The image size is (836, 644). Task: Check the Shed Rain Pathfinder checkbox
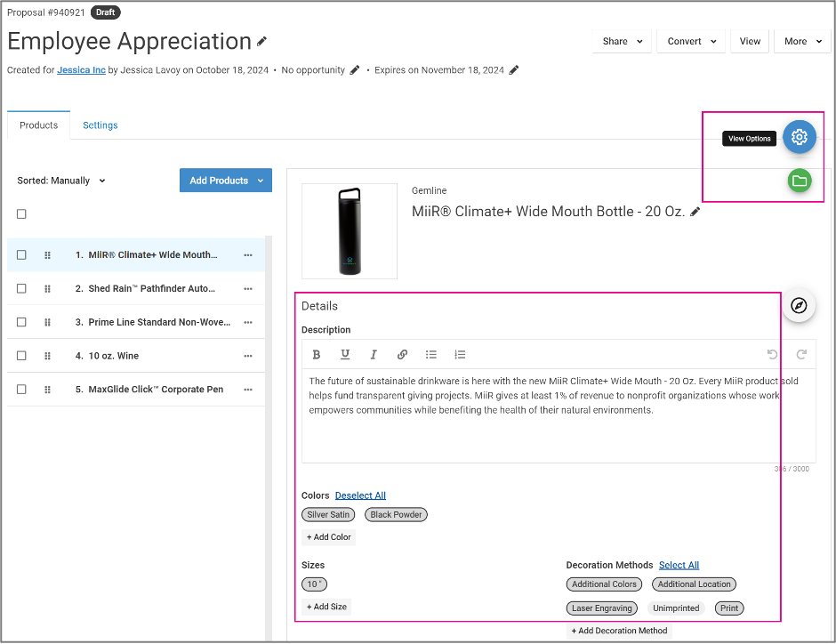21,288
